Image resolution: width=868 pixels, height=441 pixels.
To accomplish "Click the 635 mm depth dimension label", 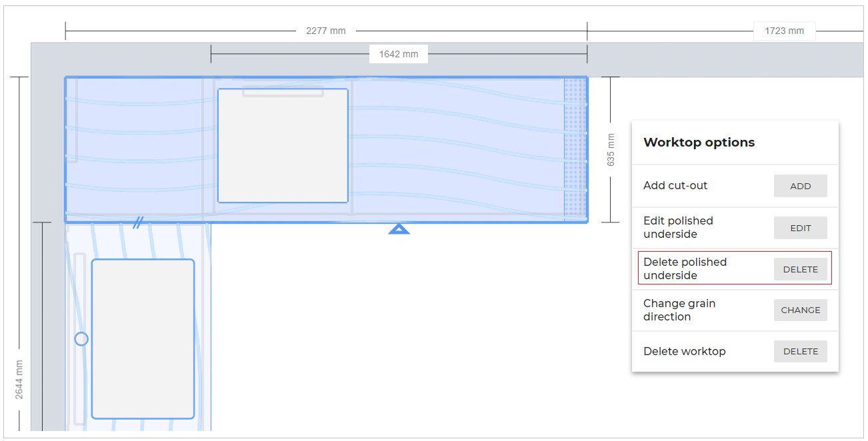I will coord(611,149).
